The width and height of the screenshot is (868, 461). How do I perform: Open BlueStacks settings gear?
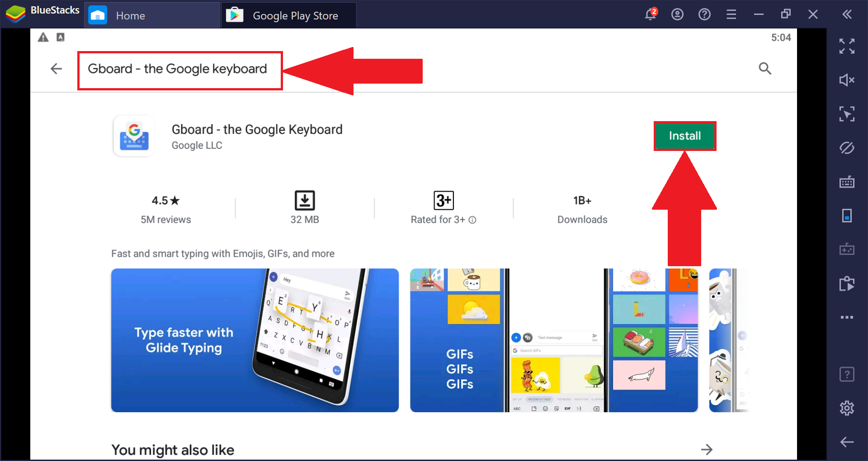pyautogui.click(x=847, y=408)
